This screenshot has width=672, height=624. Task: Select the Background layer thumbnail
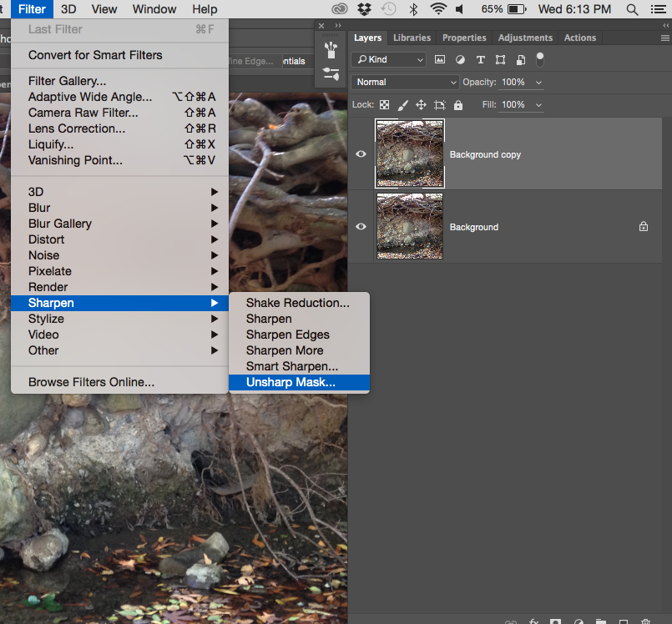(x=410, y=226)
